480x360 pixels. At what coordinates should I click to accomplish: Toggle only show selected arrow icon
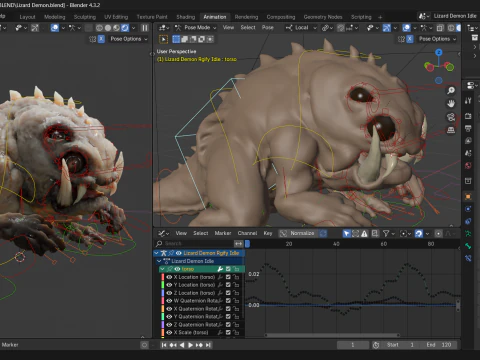coord(347,233)
